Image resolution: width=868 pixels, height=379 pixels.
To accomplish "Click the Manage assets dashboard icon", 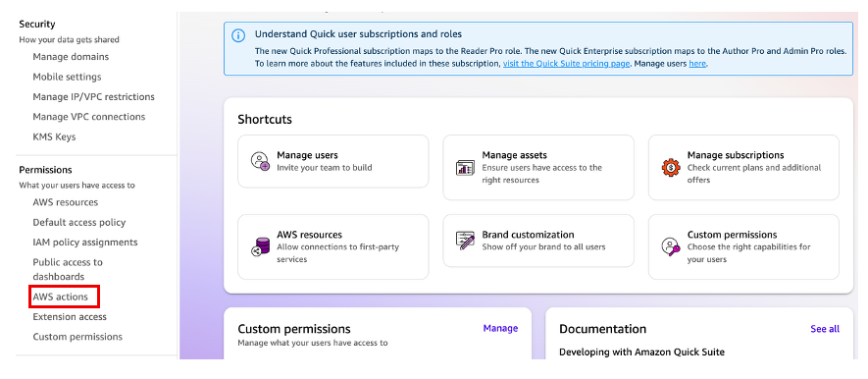I will click(465, 167).
